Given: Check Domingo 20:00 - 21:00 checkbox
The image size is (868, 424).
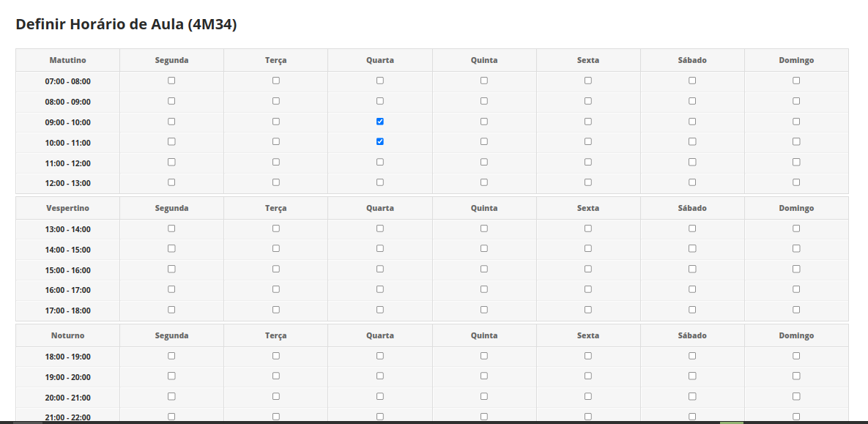Looking at the screenshot, I should tap(796, 397).
